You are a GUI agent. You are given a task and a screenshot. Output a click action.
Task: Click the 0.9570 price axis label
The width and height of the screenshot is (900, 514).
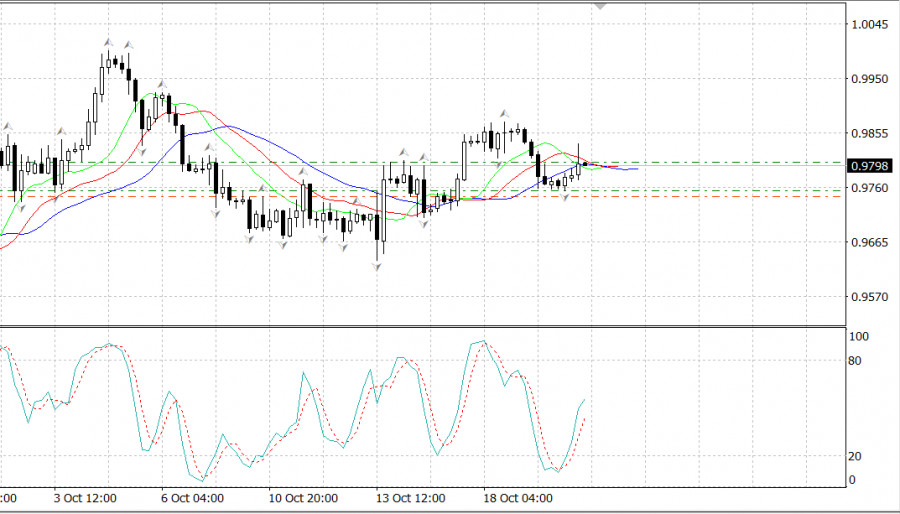867,297
